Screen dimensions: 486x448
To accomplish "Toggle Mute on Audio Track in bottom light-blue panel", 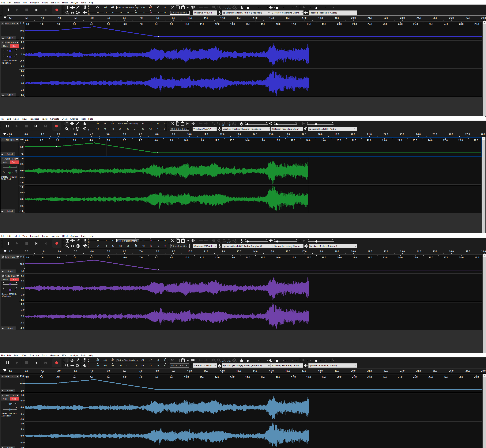I will pos(5,399).
